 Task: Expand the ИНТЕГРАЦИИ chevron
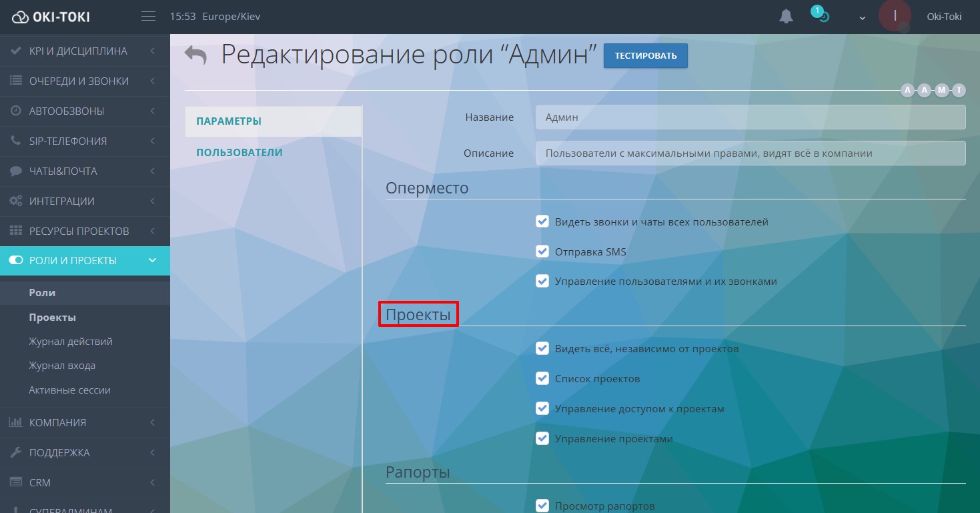pos(153,201)
